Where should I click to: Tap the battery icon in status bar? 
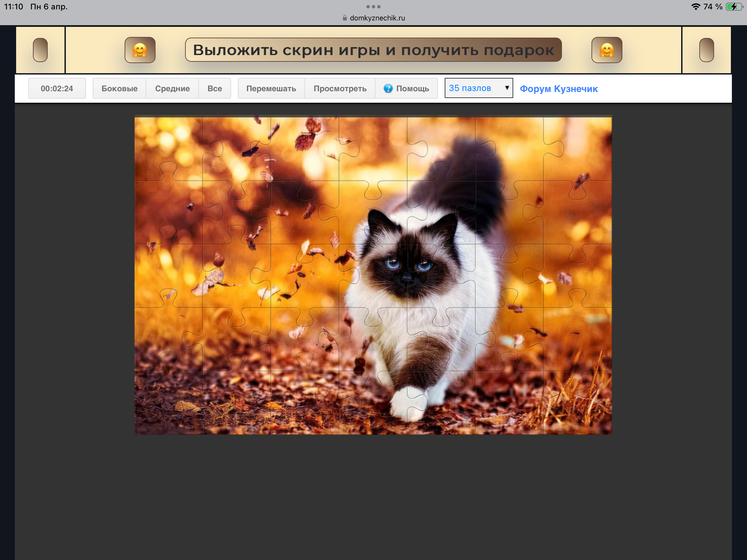click(734, 6)
